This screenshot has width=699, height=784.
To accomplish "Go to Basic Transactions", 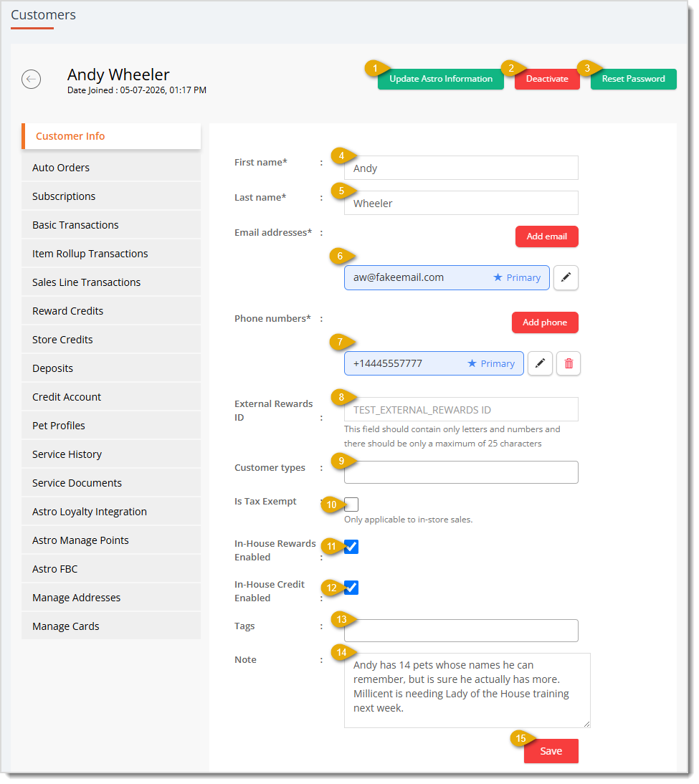I will pos(112,226).
